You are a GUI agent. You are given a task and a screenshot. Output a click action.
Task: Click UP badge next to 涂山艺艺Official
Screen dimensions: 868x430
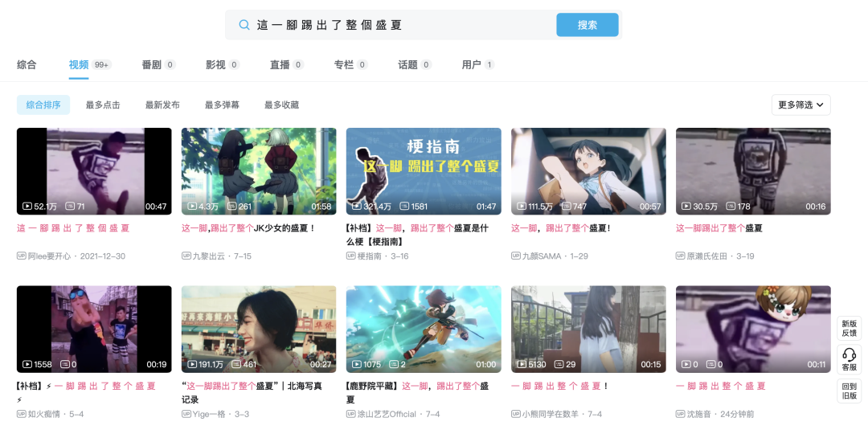[x=350, y=414]
